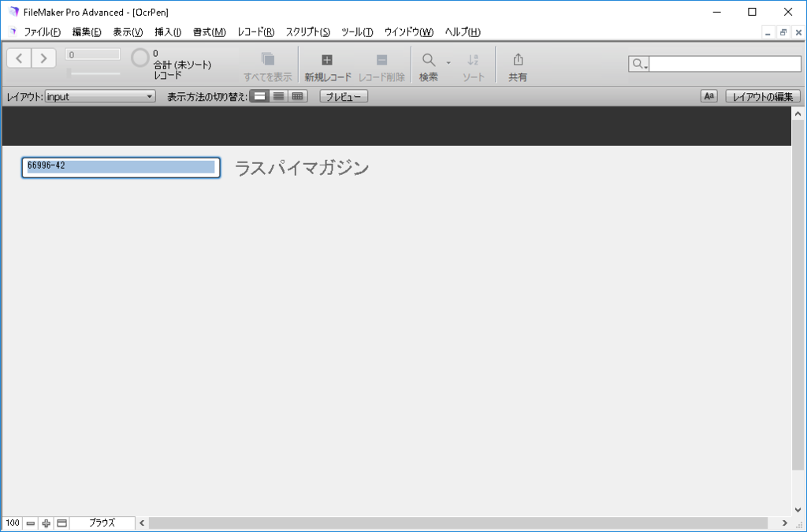Zoom in with the plus icon
The height and width of the screenshot is (532, 807).
(46, 523)
